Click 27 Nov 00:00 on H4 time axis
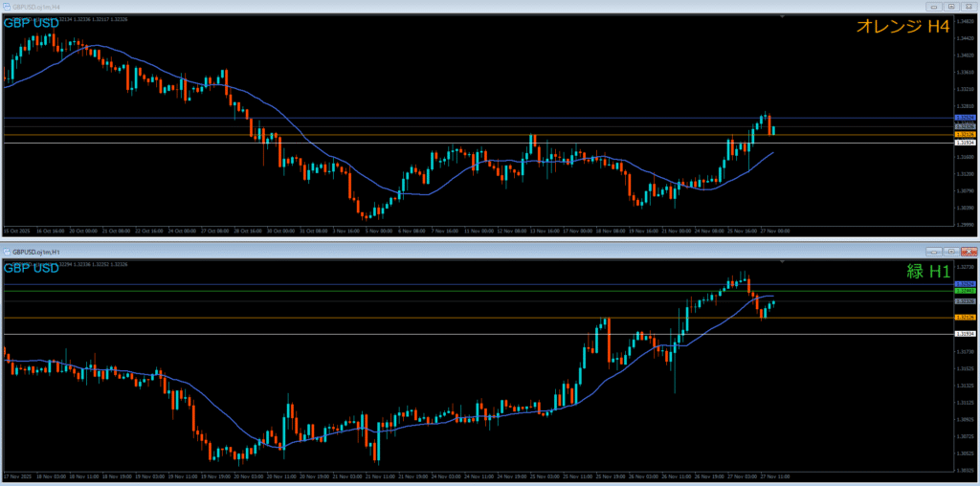Image resolution: width=980 pixels, height=486 pixels. (775, 230)
